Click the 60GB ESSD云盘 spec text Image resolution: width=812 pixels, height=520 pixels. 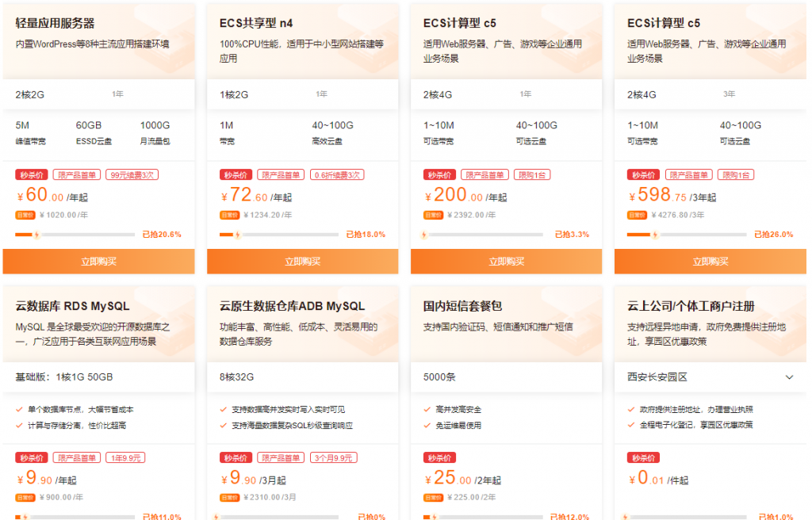94,132
